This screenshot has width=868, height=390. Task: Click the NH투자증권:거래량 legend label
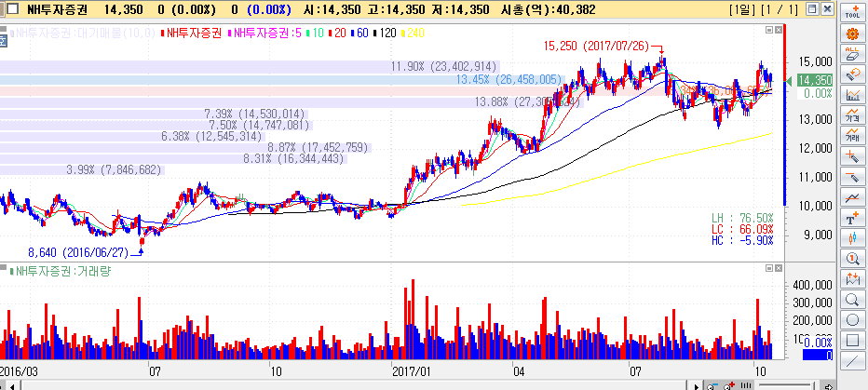coord(61,271)
